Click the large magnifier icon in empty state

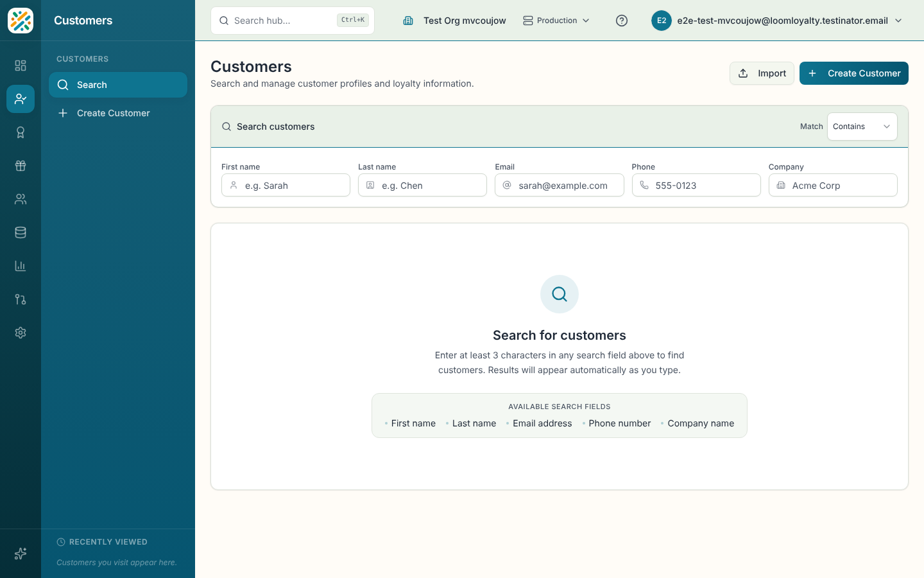click(x=560, y=294)
